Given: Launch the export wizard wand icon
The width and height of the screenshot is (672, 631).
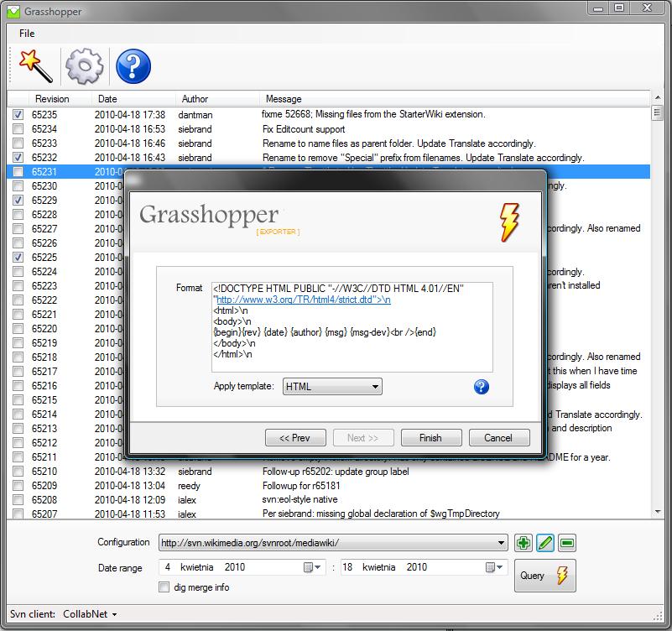Looking at the screenshot, I should click(x=36, y=66).
